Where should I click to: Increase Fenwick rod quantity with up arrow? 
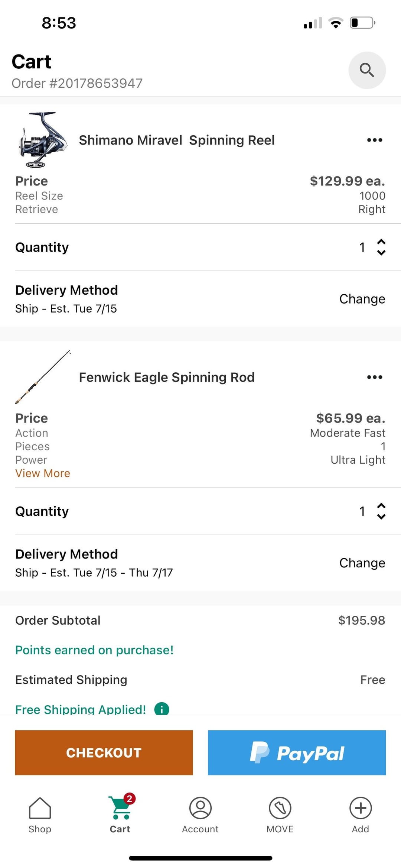[x=381, y=506]
